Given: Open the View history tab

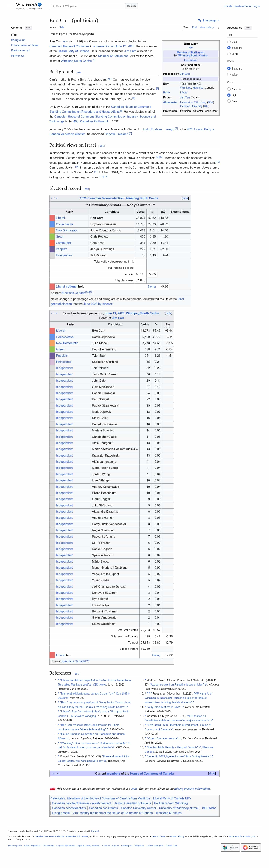Looking at the screenshot, I should point(206,27).
